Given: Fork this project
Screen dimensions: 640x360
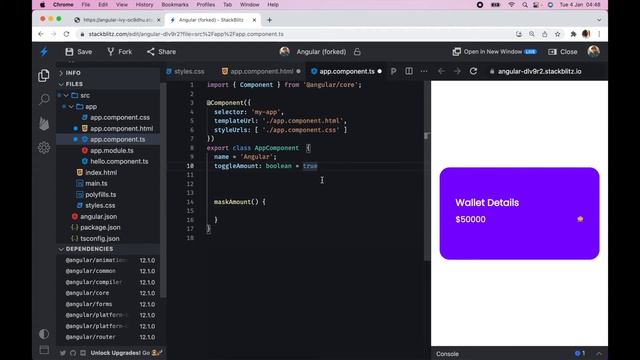Looking at the screenshot, I should [x=120, y=52].
